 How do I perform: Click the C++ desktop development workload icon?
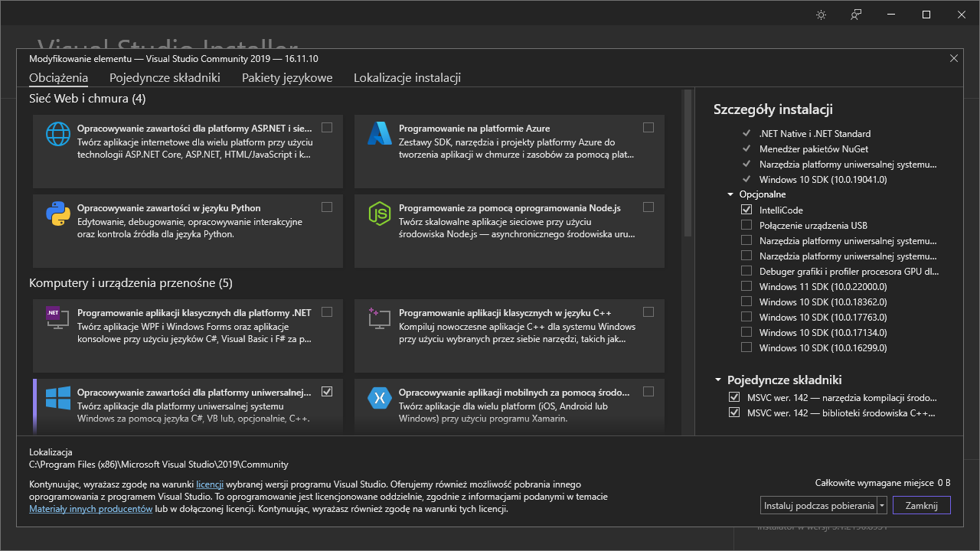[380, 318]
